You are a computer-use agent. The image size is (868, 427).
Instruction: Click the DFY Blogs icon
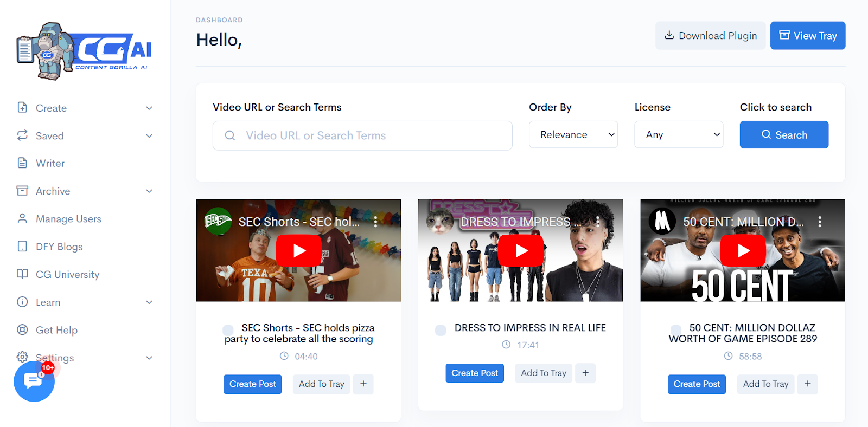click(22, 246)
